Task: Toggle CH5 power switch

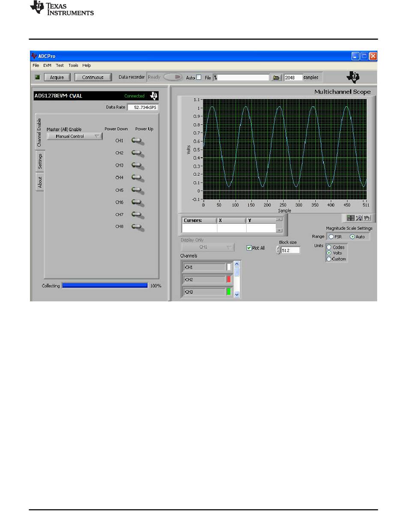Action: 137,190
